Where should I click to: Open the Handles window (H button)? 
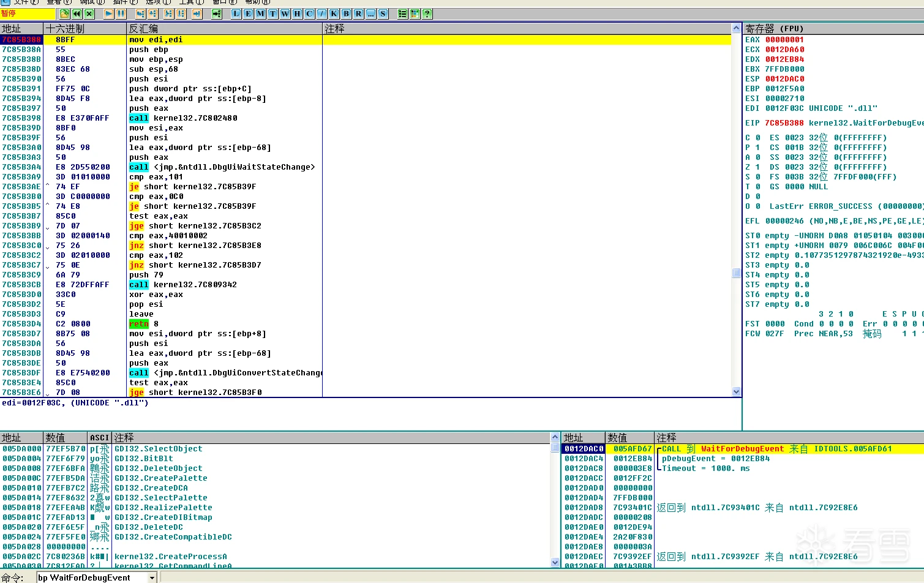pos(298,13)
